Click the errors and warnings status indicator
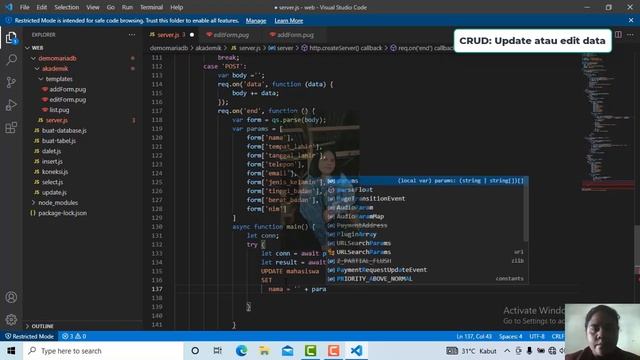Image resolution: width=640 pixels, height=360 pixels. [x=74, y=336]
